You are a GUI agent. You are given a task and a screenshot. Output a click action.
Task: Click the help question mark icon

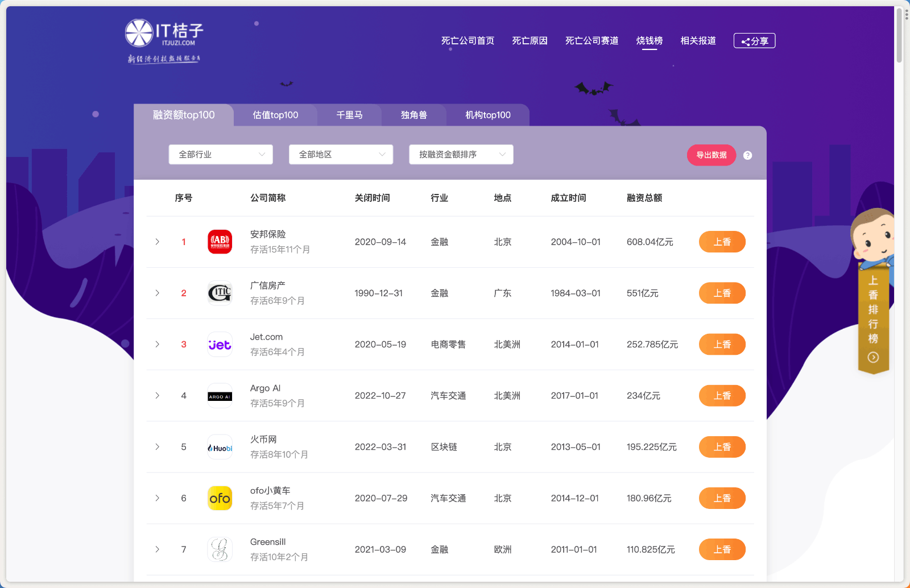click(747, 155)
